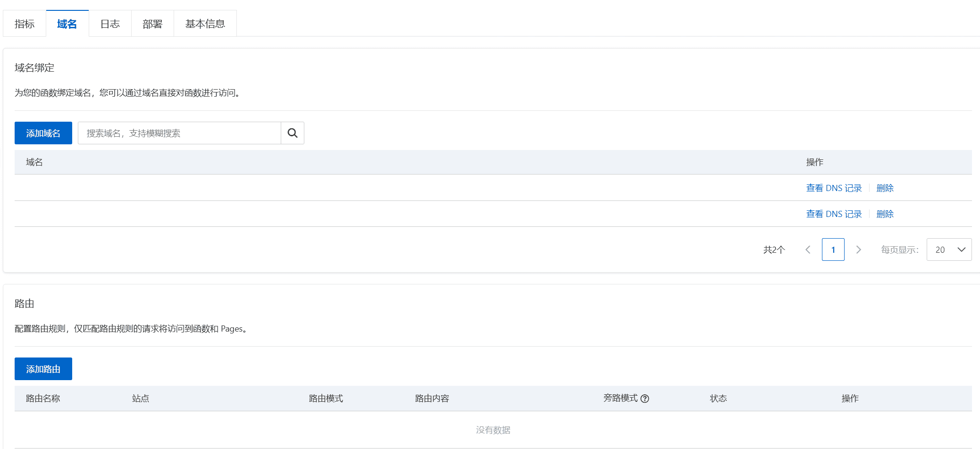980x449 pixels.
Task: Click the next page arrow
Action: [x=859, y=249]
